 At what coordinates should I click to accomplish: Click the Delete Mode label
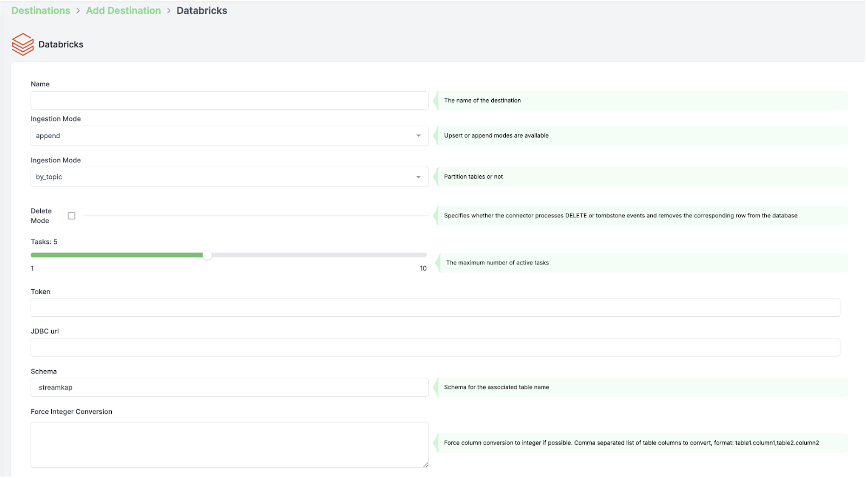pos(41,216)
